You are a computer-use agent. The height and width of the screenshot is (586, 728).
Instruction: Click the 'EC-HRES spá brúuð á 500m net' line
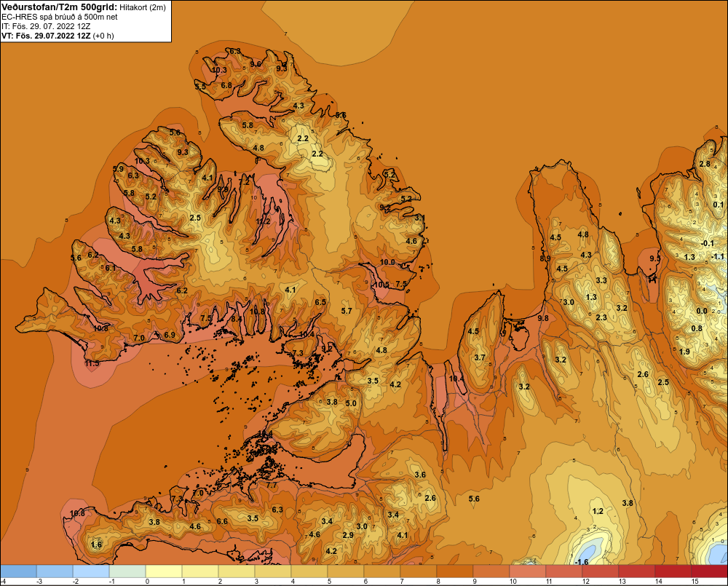(x=60, y=17)
